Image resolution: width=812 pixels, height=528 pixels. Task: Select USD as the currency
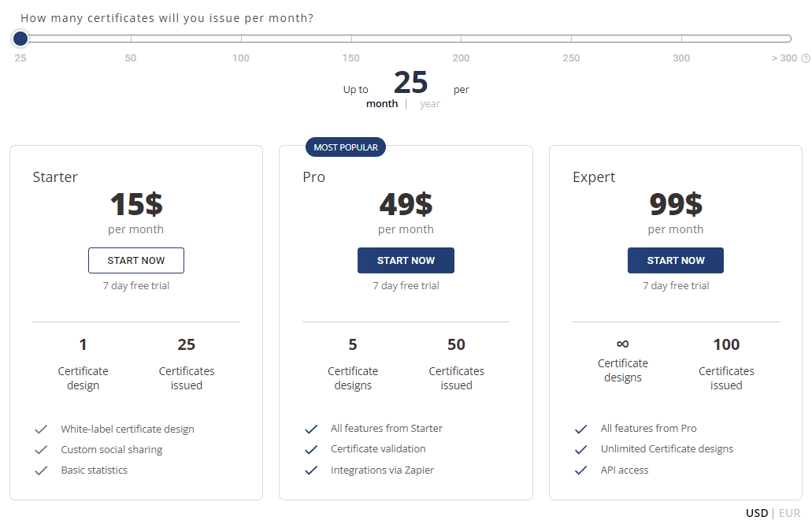757,513
